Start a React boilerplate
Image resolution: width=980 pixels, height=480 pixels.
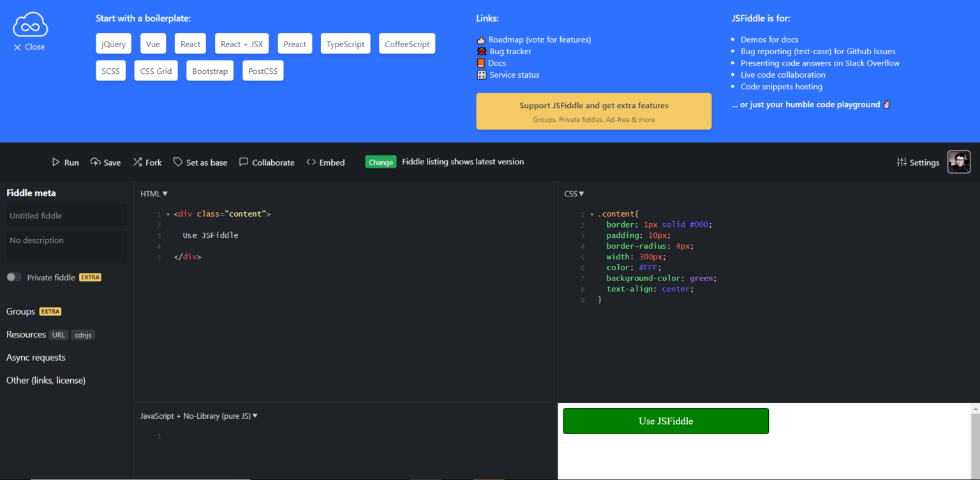[x=189, y=43]
